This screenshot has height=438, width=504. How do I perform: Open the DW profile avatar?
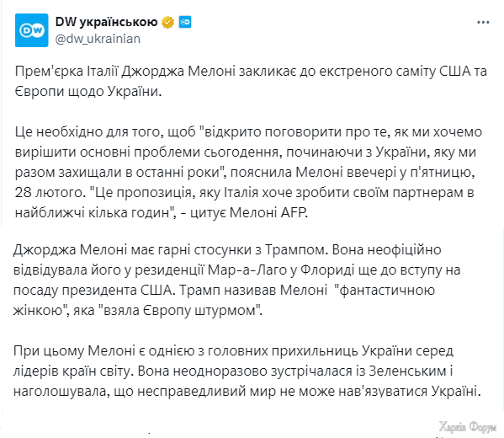(x=31, y=30)
